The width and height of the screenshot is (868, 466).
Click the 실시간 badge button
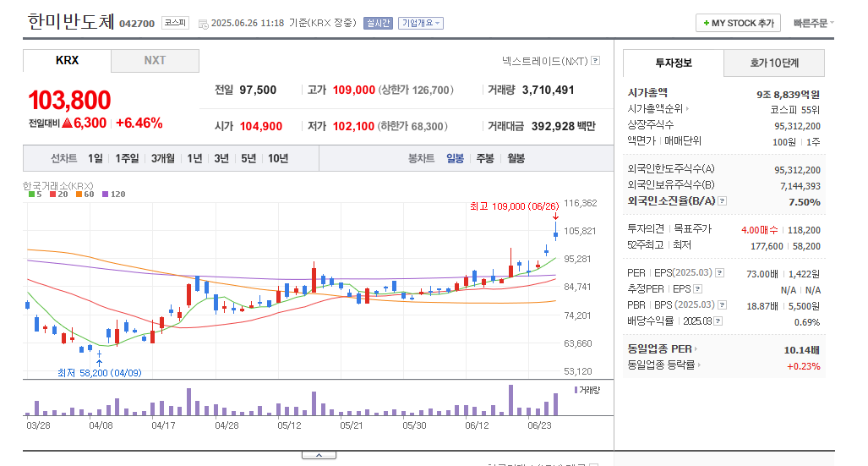[x=378, y=24]
